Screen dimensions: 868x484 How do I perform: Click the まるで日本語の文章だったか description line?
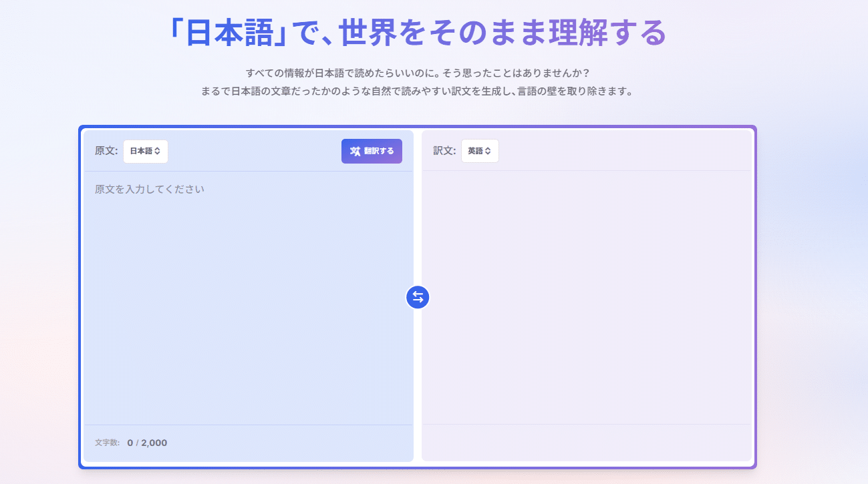[417, 91]
